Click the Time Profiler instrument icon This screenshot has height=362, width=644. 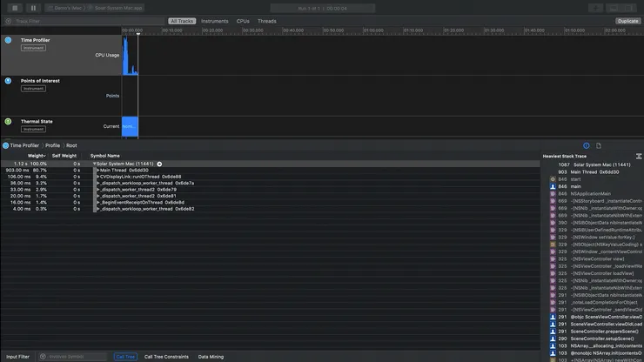(8, 40)
